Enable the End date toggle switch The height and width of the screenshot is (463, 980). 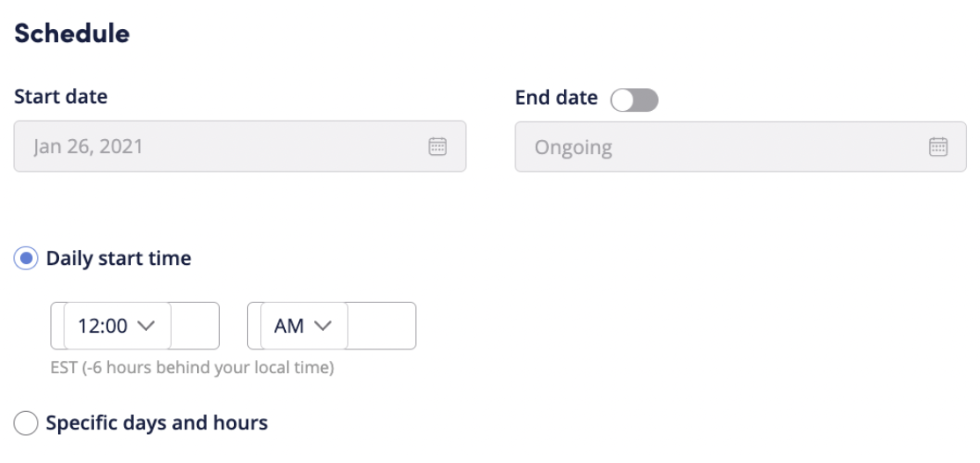pyautogui.click(x=634, y=100)
